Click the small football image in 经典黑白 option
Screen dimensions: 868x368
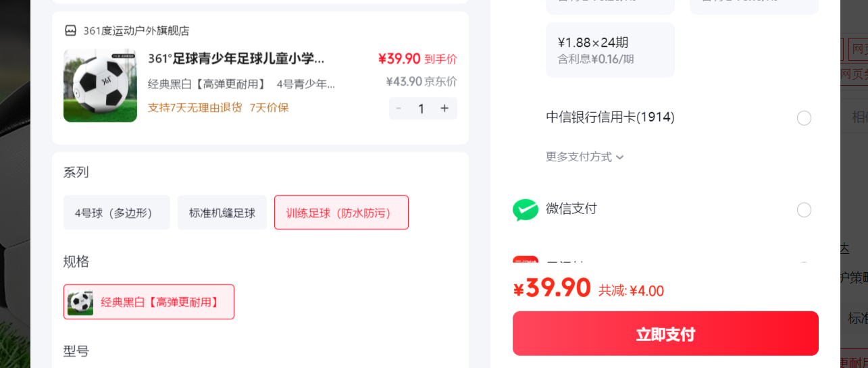pyautogui.click(x=80, y=302)
